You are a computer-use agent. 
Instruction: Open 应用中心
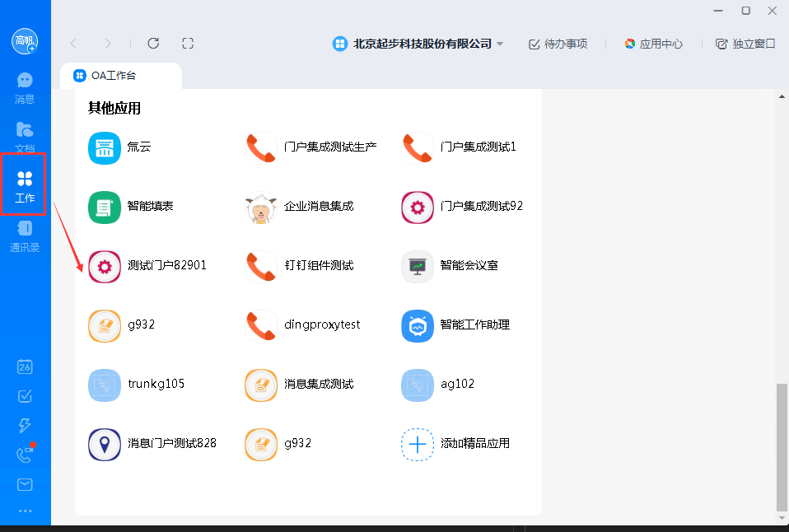click(x=654, y=44)
